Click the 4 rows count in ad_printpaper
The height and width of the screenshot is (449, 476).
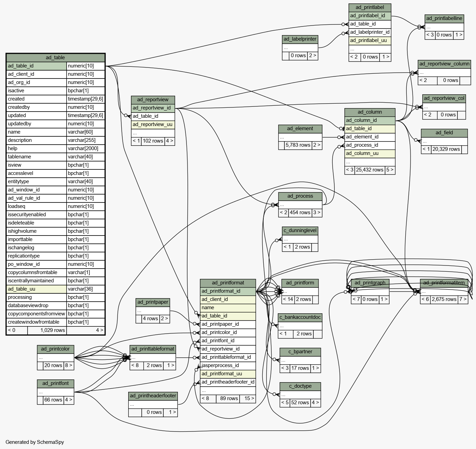point(151,319)
